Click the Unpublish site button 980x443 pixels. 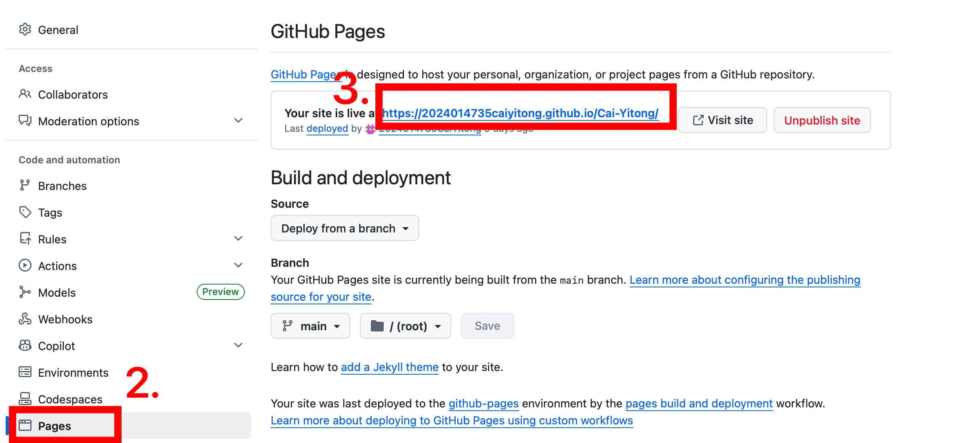[x=822, y=120]
